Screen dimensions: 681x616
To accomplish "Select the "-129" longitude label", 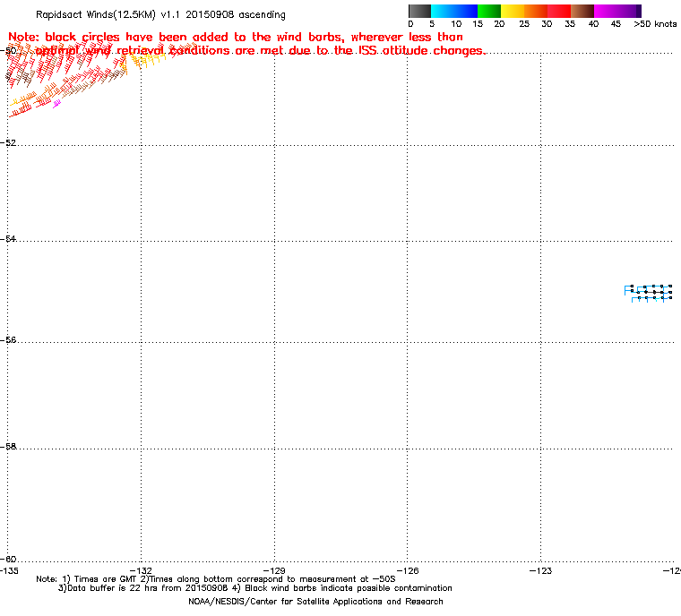I will pyautogui.click(x=274, y=570).
